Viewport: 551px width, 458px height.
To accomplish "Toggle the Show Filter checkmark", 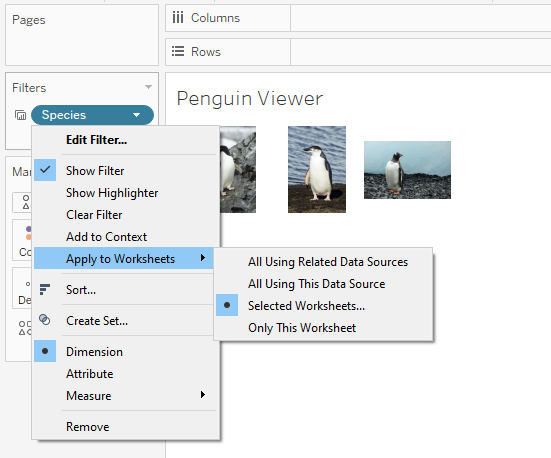I will coord(45,170).
